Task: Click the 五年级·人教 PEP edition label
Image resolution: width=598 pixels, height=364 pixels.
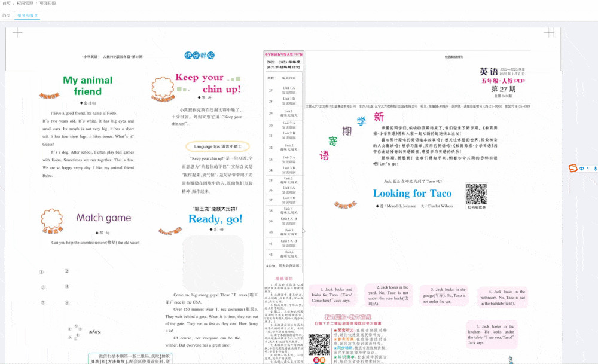Action: pyautogui.click(x=503, y=81)
